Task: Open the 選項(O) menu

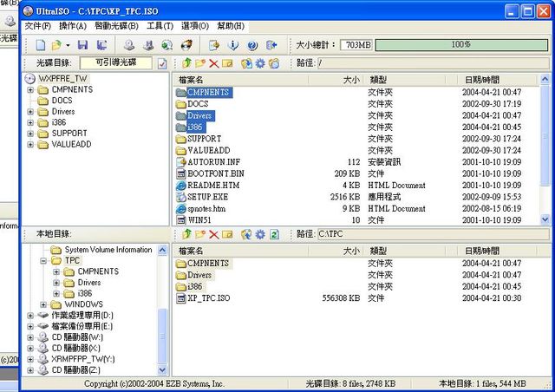Action: click(195, 26)
